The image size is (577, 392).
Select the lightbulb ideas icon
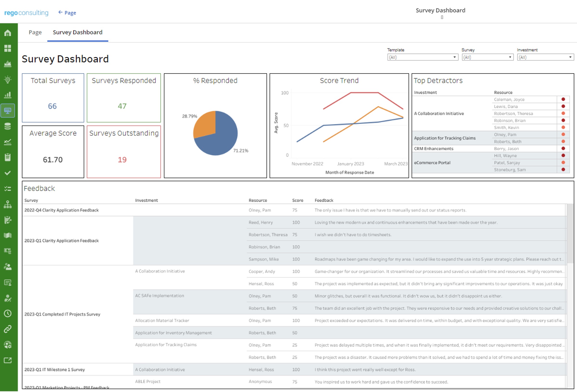pyautogui.click(x=8, y=80)
